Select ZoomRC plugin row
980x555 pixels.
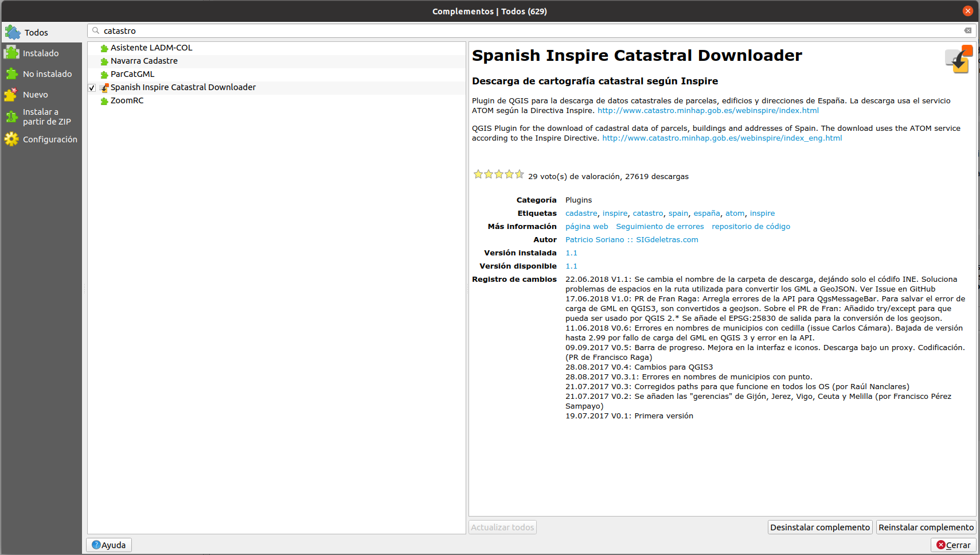[276, 100]
